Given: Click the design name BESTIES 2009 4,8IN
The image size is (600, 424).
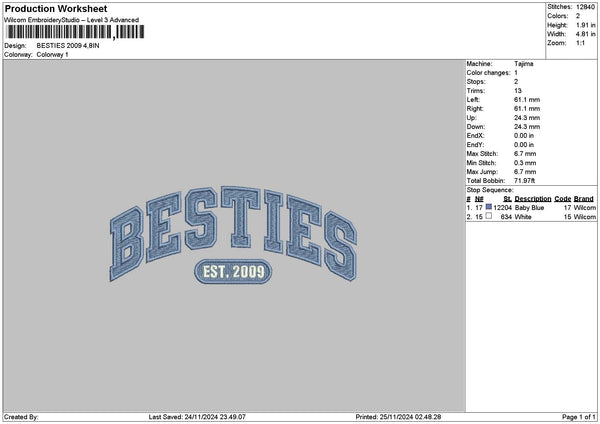Looking at the screenshot, I should coord(68,46).
